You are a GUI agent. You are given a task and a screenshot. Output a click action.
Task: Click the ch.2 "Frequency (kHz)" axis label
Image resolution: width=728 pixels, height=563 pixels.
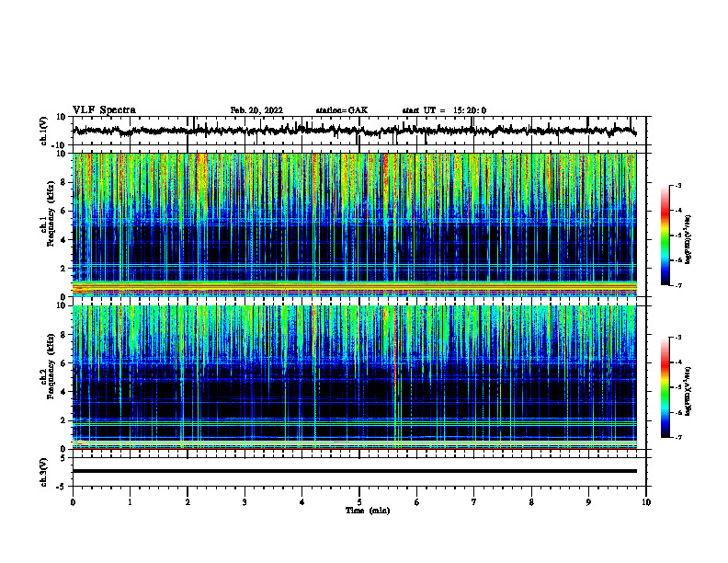coord(50,366)
